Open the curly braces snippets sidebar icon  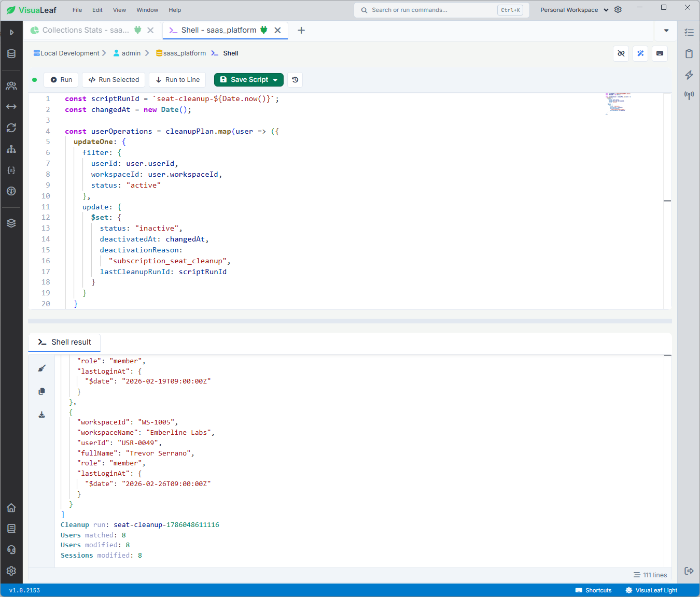(11, 170)
